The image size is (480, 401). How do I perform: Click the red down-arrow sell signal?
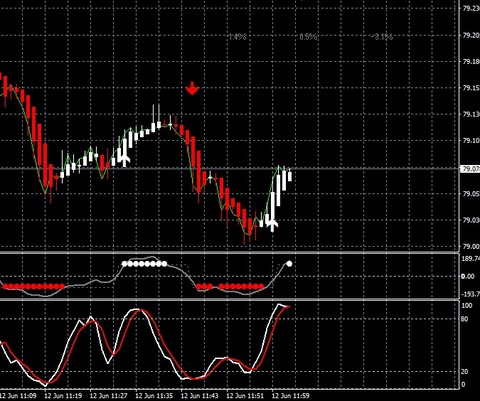pyautogui.click(x=192, y=88)
